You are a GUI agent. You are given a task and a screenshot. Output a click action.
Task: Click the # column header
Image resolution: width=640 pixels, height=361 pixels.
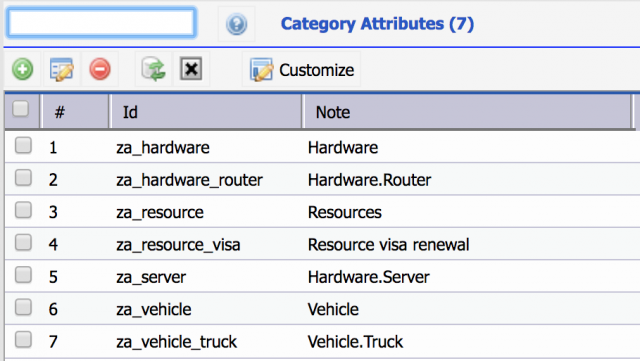(x=75, y=112)
